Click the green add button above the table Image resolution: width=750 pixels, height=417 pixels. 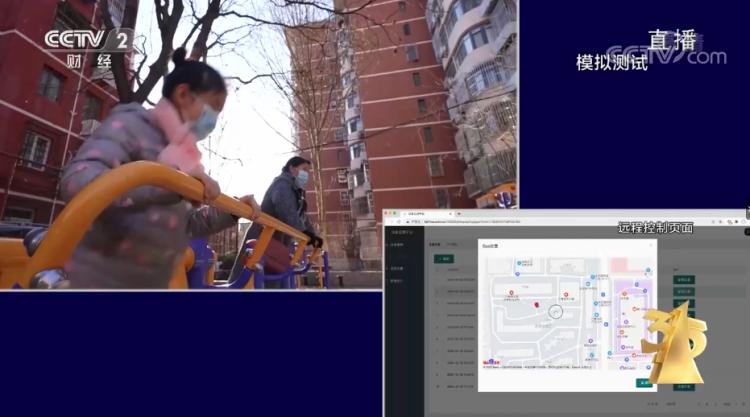(444, 259)
